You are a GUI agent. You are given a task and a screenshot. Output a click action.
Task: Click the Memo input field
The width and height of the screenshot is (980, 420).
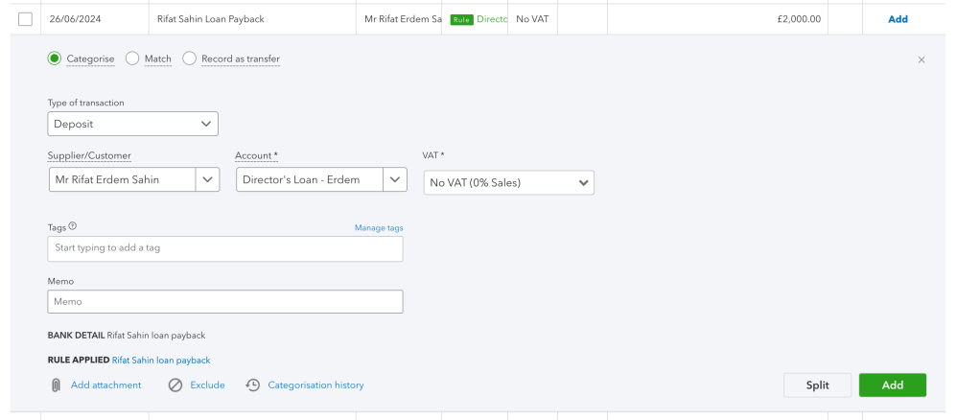tap(225, 301)
